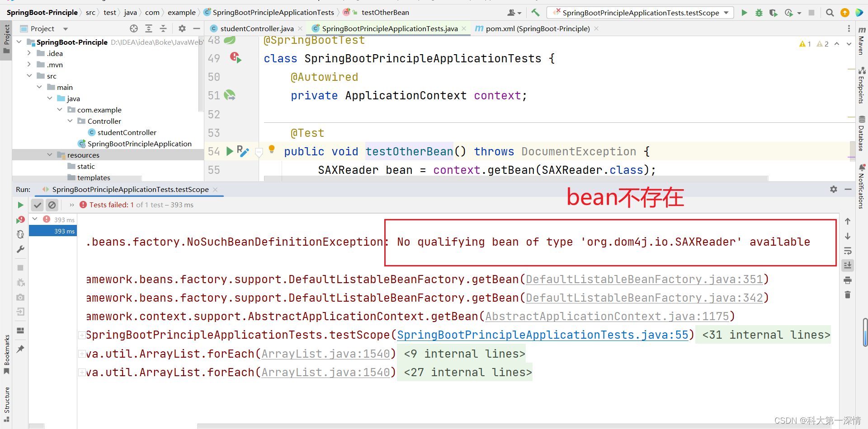
Task: Open the Database tool window
Action: pyautogui.click(x=862, y=133)
